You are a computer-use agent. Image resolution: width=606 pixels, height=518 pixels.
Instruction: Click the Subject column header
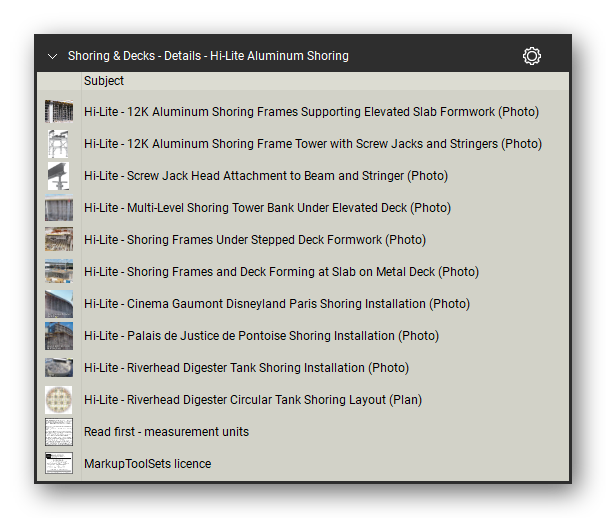click(104, 81)
